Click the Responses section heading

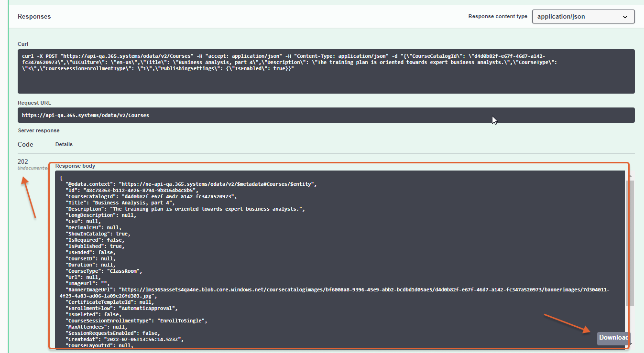[x=34, y=16]
